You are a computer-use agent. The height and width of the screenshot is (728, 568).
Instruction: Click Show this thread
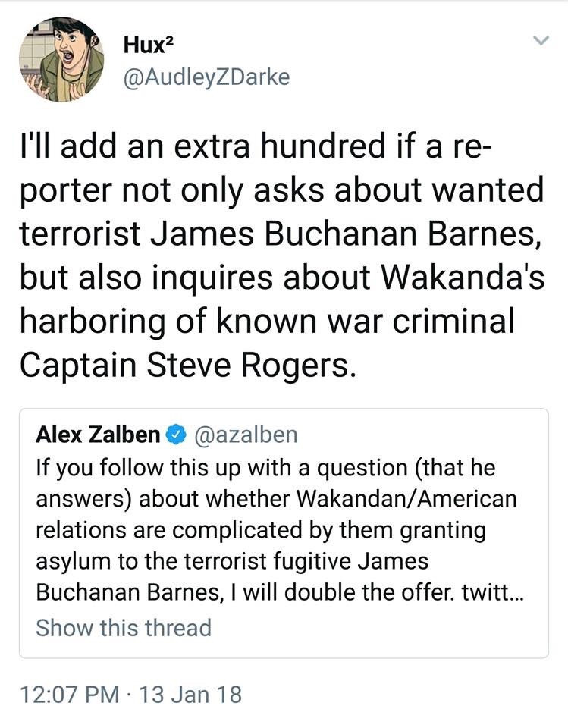124,628
